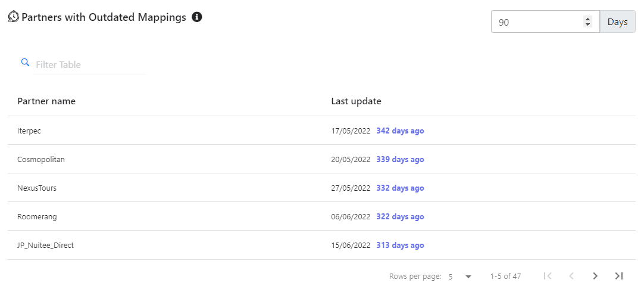Jump to the last page
Image resolution: width=644 pixels, height=295 pixels.
point(618,276)
